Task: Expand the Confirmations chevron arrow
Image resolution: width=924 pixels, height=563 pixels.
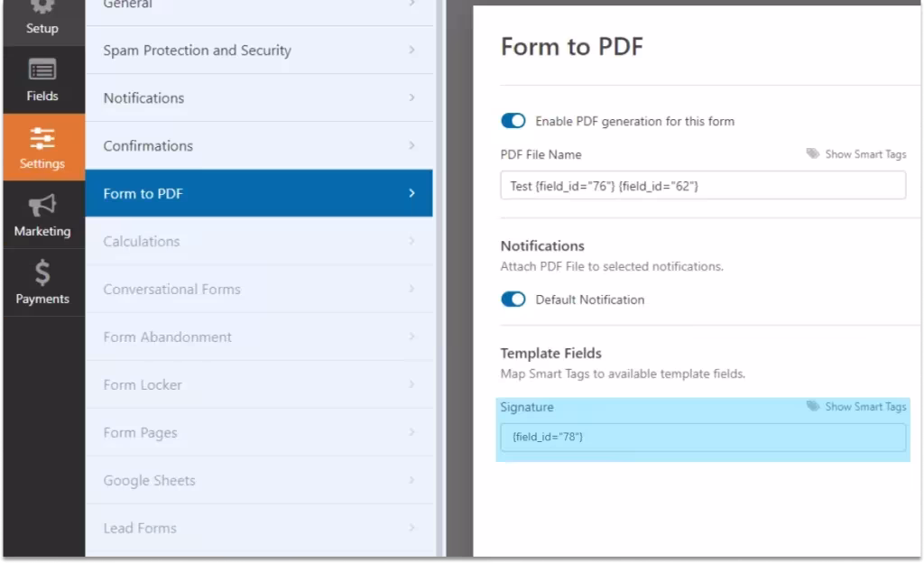Action: [x=411, y=145]
